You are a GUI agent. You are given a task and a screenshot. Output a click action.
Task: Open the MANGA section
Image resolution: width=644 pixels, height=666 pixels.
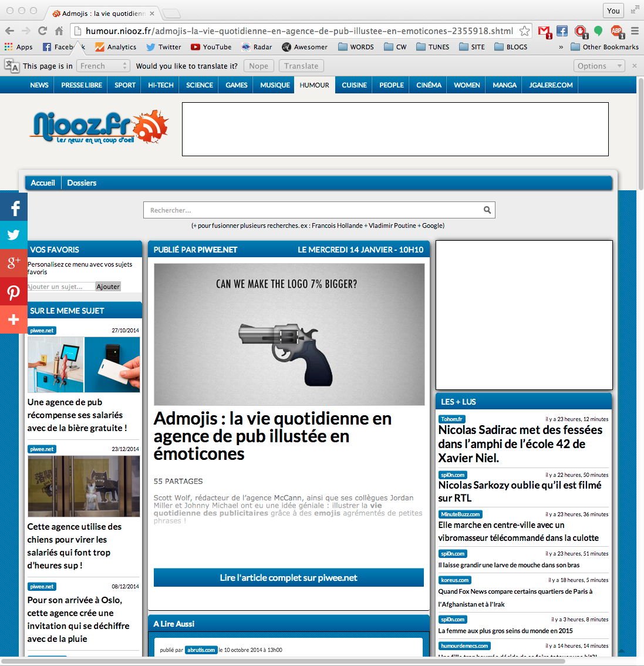pyautogui.click(x=504, y=85)
